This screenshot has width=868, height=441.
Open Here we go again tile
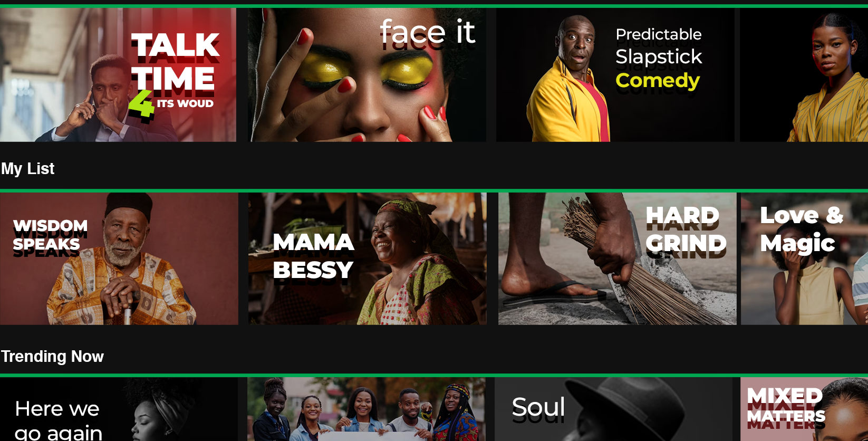[119, 409]
